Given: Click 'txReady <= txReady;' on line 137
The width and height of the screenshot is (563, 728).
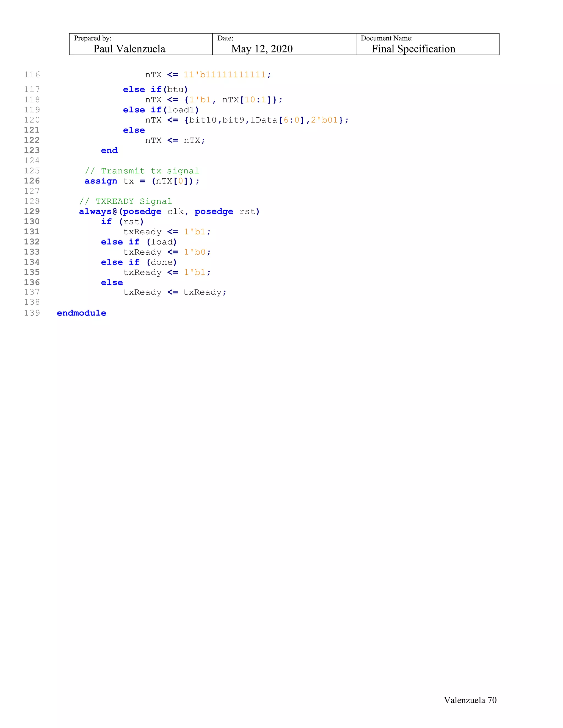Looking at the screenshot, I should pyautogui.click(x=175, y=292).
